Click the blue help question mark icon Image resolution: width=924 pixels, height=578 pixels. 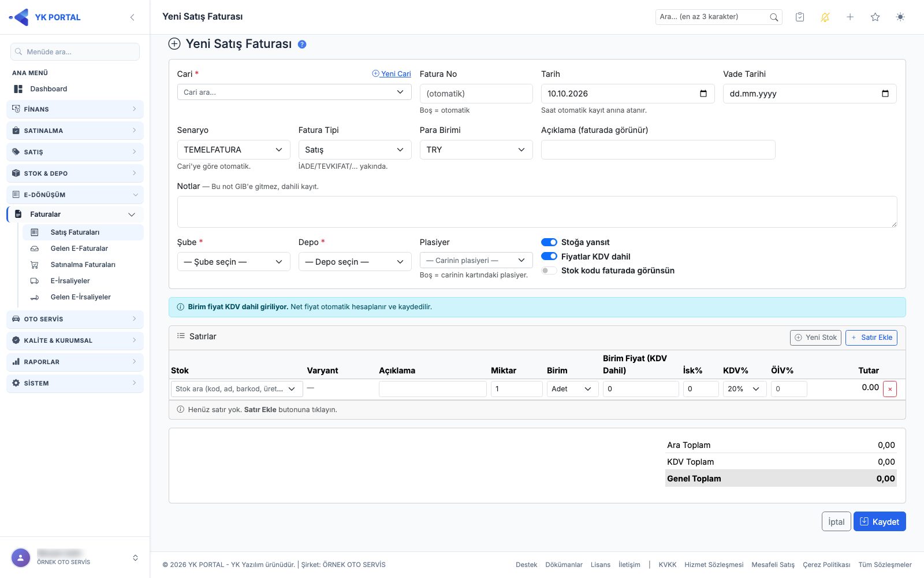click(302, 45)
